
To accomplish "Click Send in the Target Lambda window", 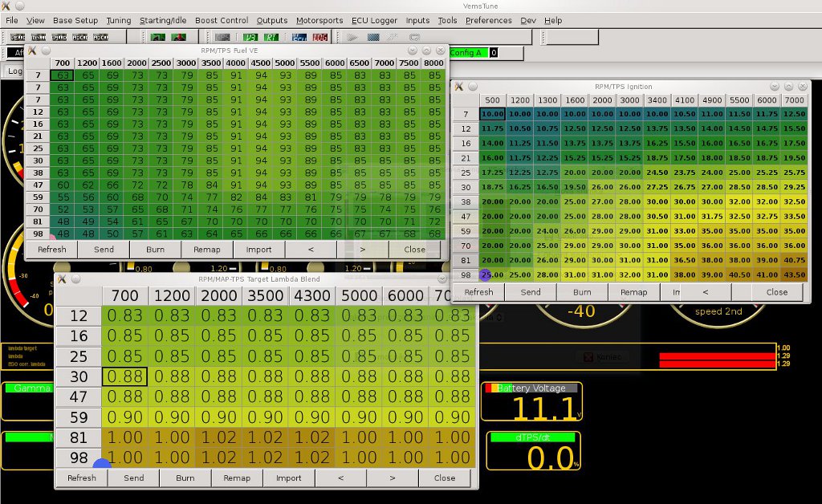I will pos(134,478).
